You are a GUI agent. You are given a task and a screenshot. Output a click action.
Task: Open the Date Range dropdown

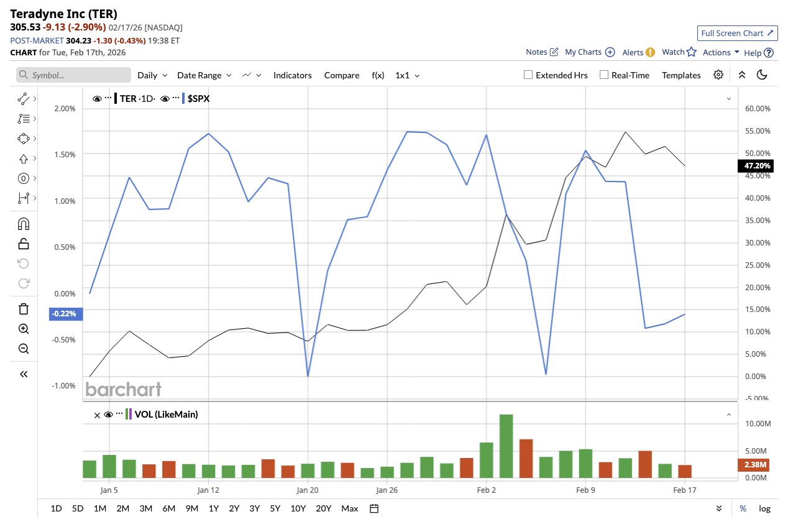pos(204,75)
